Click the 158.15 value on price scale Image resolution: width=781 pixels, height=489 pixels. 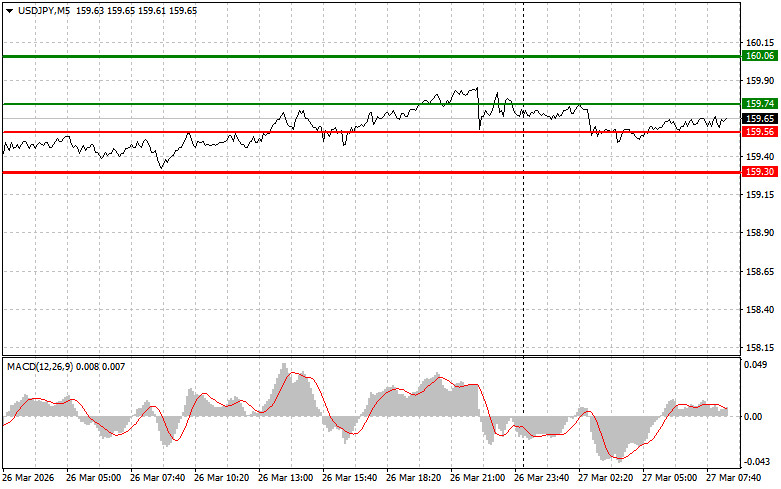point(760,348)
